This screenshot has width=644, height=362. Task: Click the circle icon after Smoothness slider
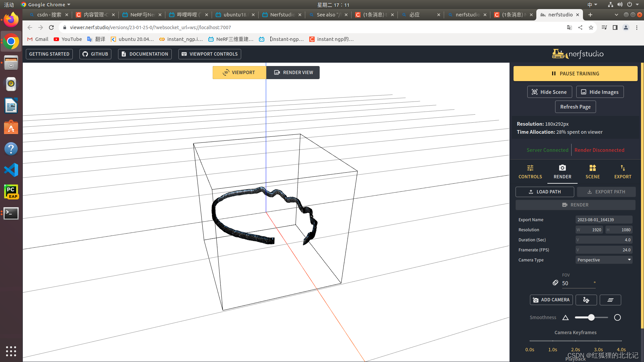(x=617, y=317)
